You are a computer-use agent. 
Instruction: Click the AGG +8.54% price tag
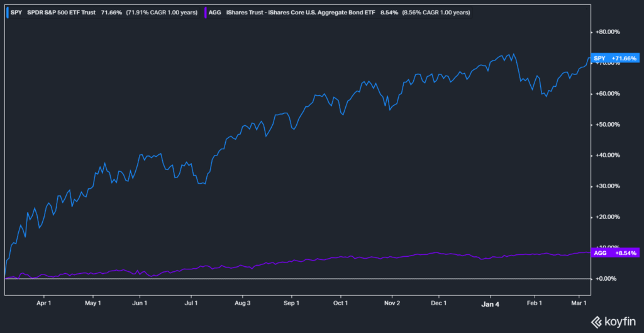[x=615, y=253]
